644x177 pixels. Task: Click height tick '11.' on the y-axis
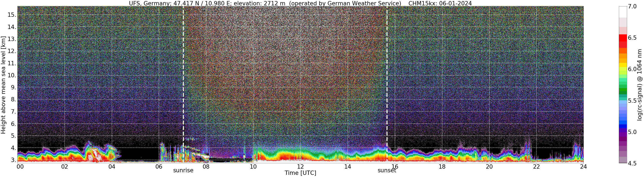coord(12,63)
